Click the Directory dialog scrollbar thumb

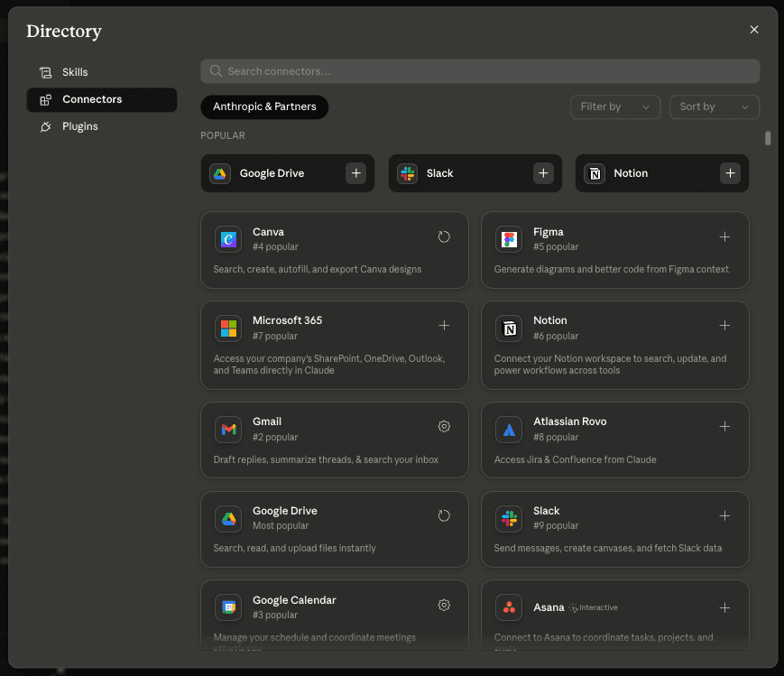pos(768,138)
